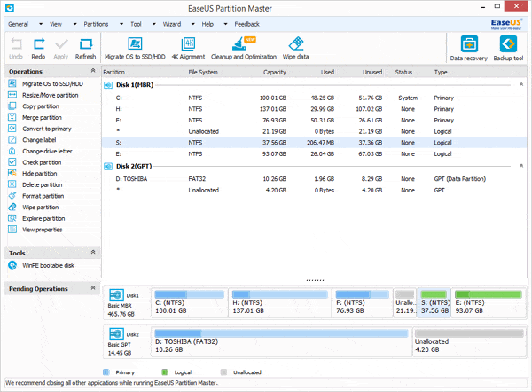Open the Backup tool
Screen dimensions: 532x392
(508, 49)
